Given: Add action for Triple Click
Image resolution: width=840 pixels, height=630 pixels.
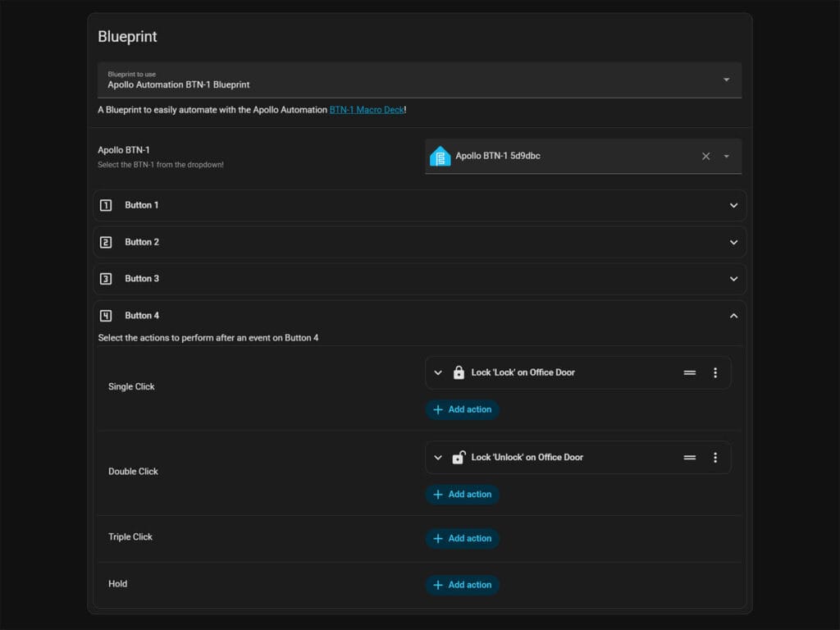Looking at the screenshot, I should [462, 539].
